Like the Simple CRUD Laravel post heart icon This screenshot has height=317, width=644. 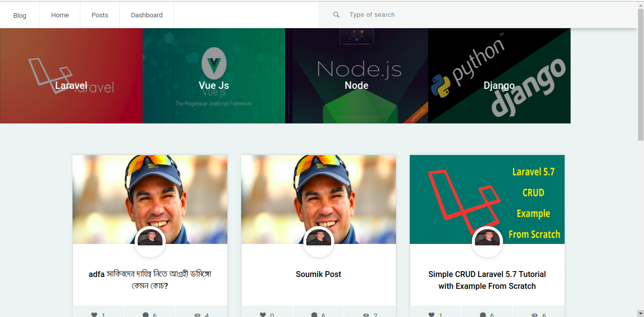coord(431,315)
